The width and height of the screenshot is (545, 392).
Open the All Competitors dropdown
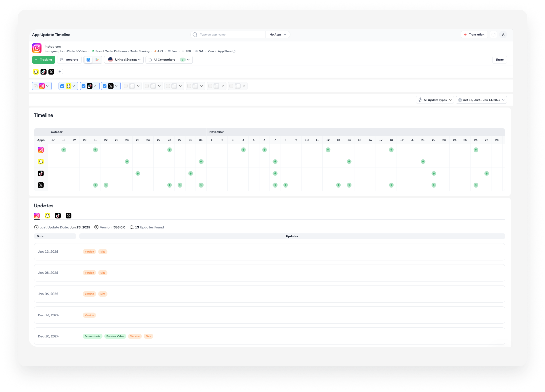(x=169, y=60)
